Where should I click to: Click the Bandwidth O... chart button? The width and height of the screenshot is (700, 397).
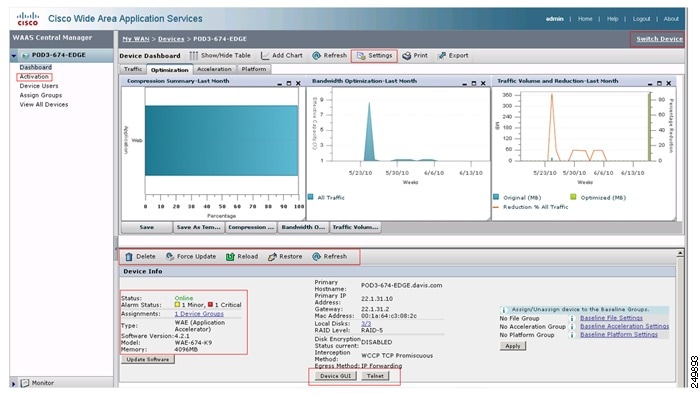point(303,227)
